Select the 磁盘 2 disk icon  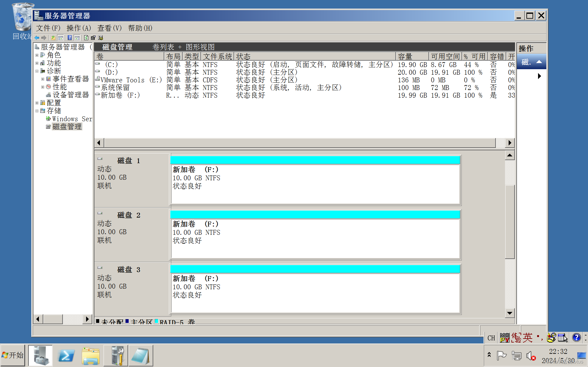pos(100,213)
